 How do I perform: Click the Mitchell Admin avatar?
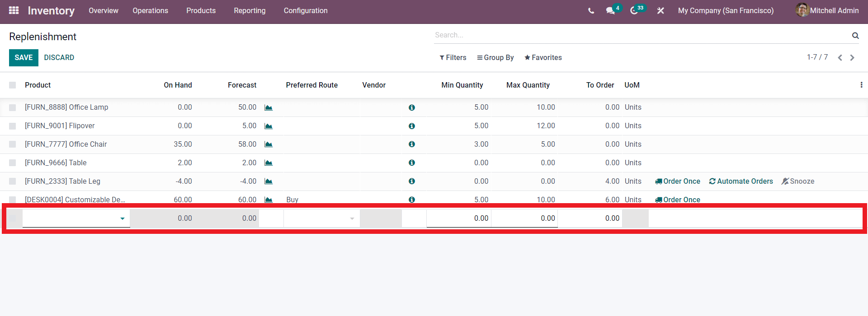[802, 10]
